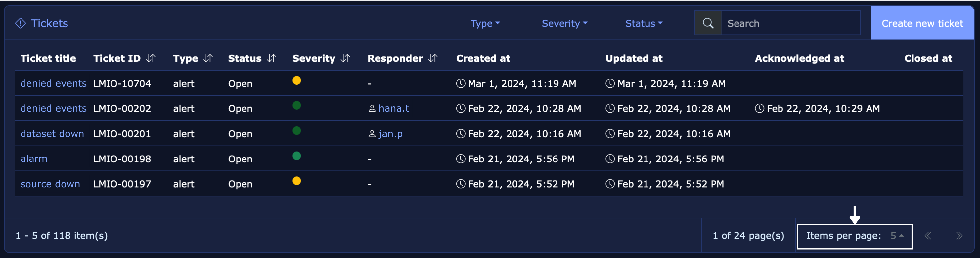Image resolution: width=980 pixels, height=258 pixels.
Task: Open the alarm ticket link
Action: [x=34, y=159]
